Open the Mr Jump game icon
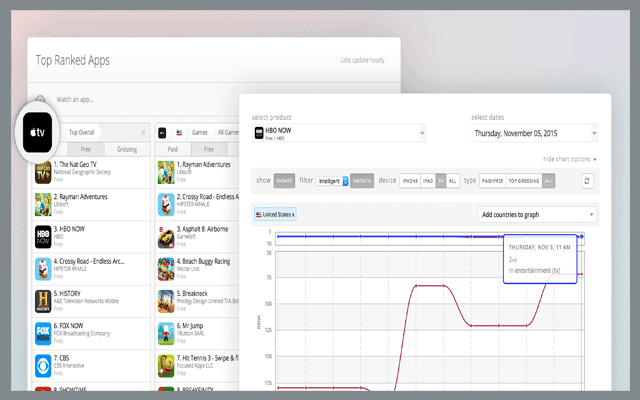The height and width of the screenshot is (400, 640). (166, 333)
